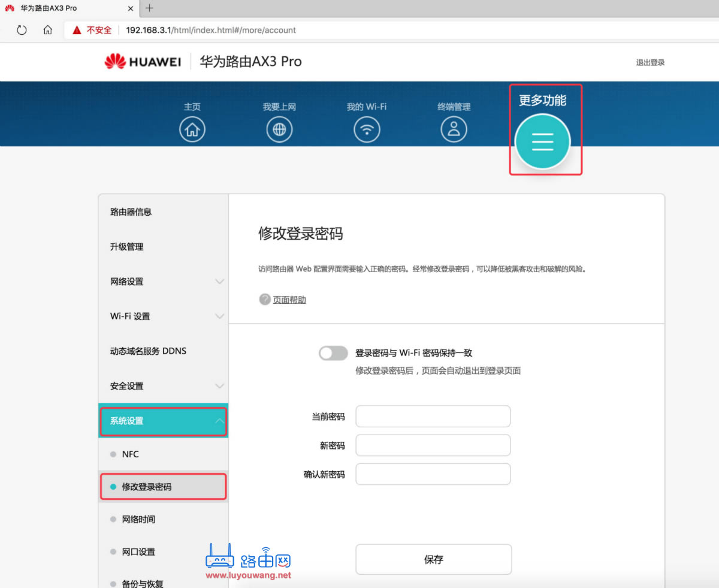The height and width of the screenshot is (588, 719).
Task: Select the 我要上网 globe icon
Action: (x=279, y=128)
